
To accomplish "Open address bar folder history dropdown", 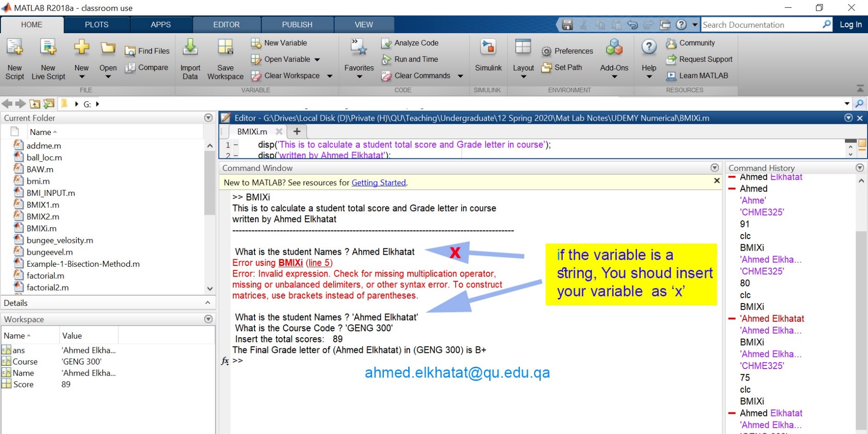I will click(x=847, y=104).
